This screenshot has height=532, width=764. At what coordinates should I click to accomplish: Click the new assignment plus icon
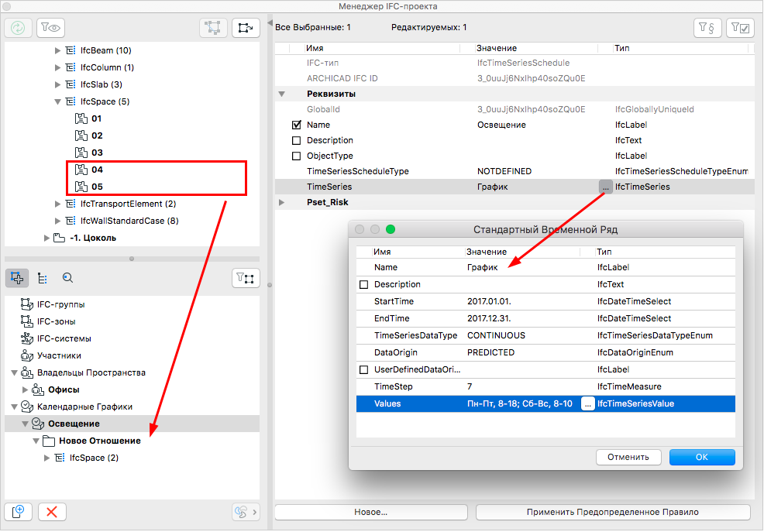(18, 512)
